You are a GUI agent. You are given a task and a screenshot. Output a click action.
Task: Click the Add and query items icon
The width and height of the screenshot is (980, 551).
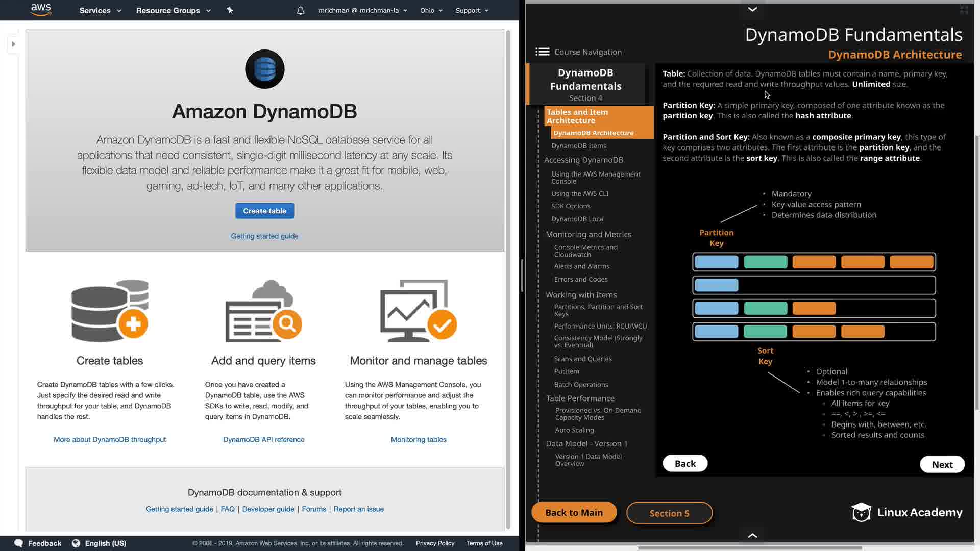coord(263,311)
